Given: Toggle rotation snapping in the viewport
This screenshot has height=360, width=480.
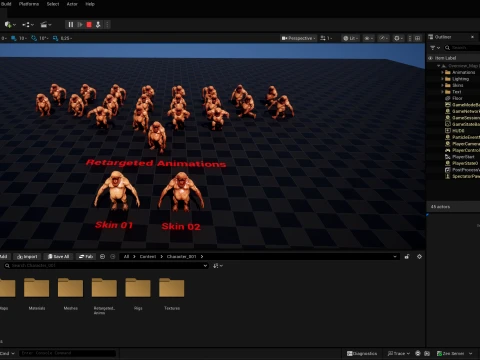Looking at the screenshot, I should 34,38.
